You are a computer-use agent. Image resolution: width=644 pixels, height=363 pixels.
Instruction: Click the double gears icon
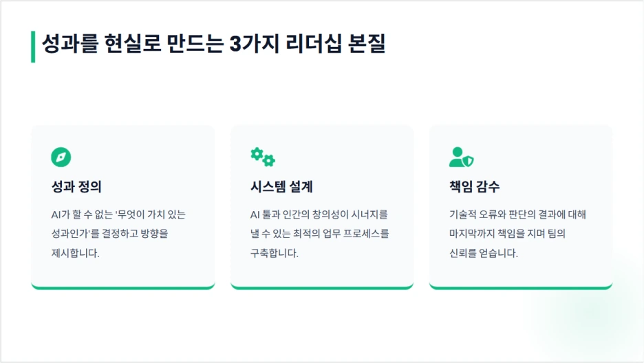pyautogui.click(x=262, y=157)
